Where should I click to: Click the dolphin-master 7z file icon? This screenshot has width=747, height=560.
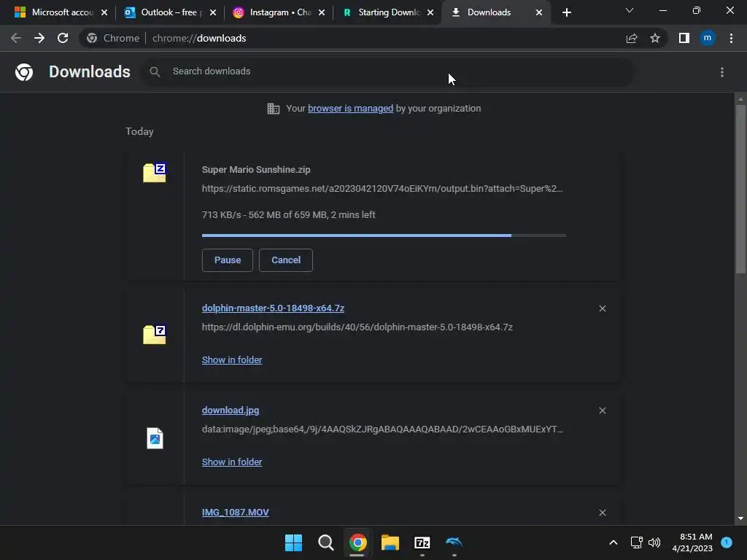point(155,334)
